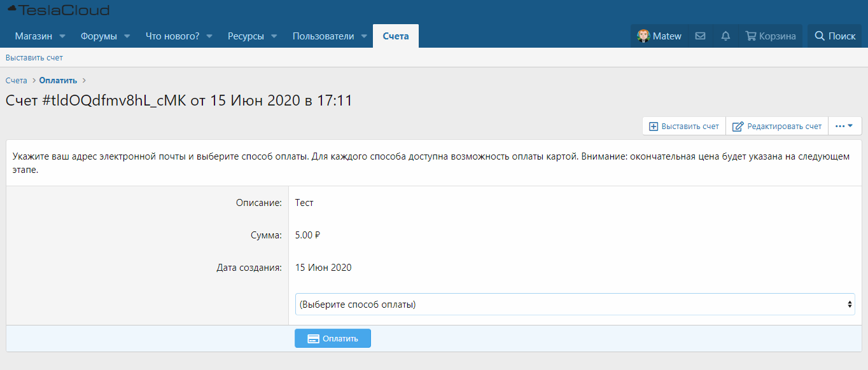Expand the Форумы dropdown arrow
Screen dimensions: 868x370
pos(127,36)
